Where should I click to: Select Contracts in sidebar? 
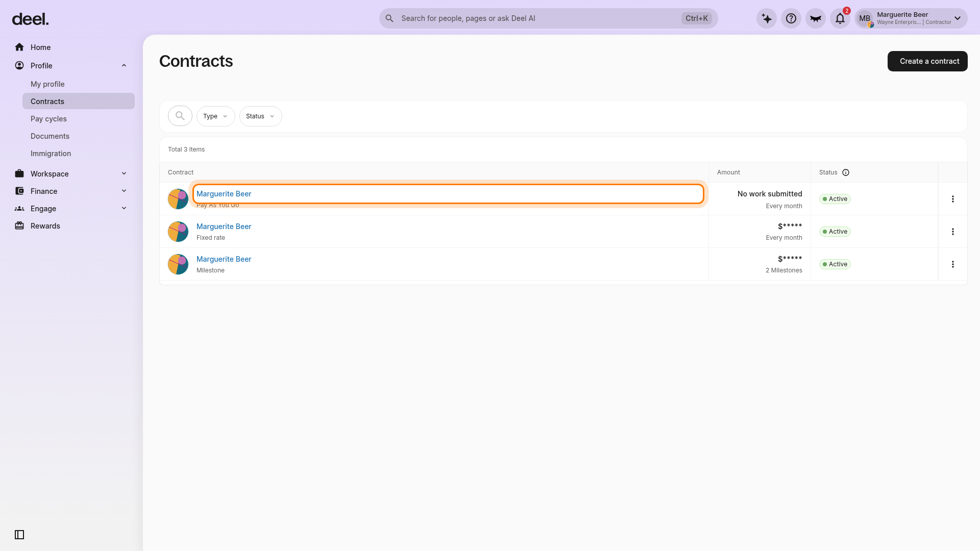coord(79,101)
